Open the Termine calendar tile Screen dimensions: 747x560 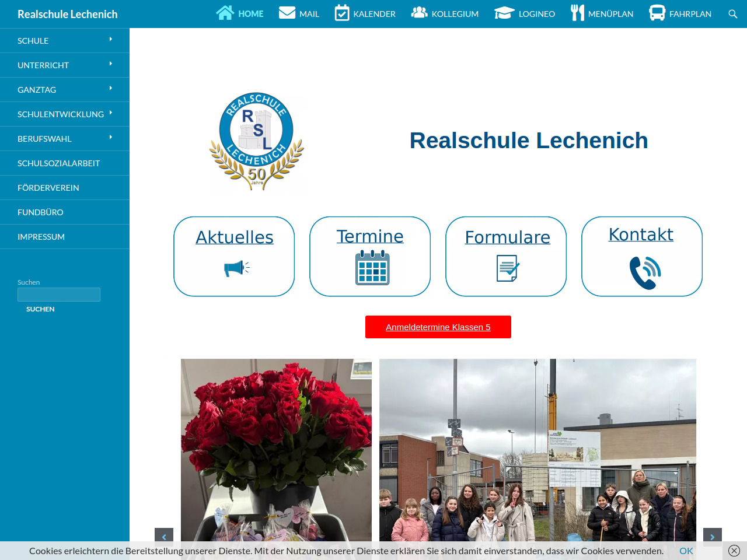click(370, 257)
